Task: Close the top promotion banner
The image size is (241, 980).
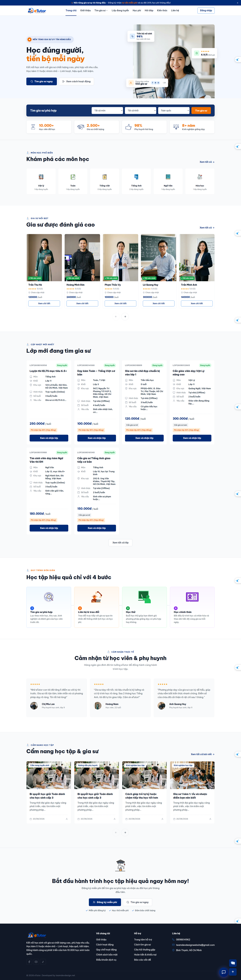Action: (238, 3)
